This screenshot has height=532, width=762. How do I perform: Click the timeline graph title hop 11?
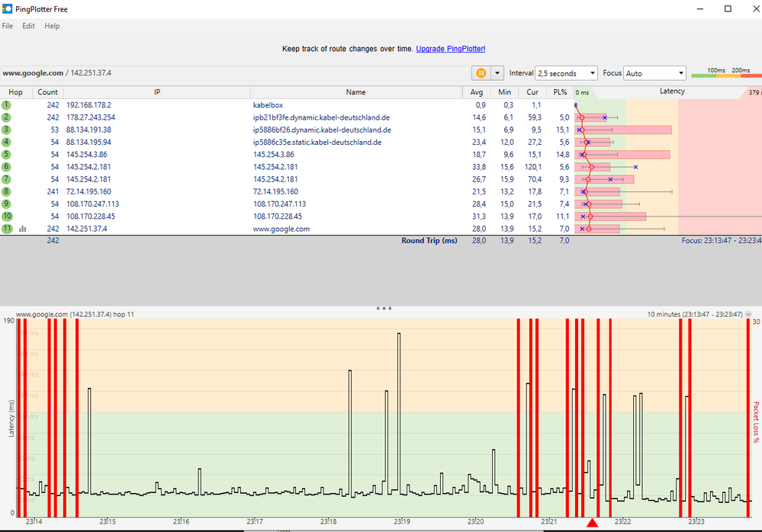(x=75, y=315)
